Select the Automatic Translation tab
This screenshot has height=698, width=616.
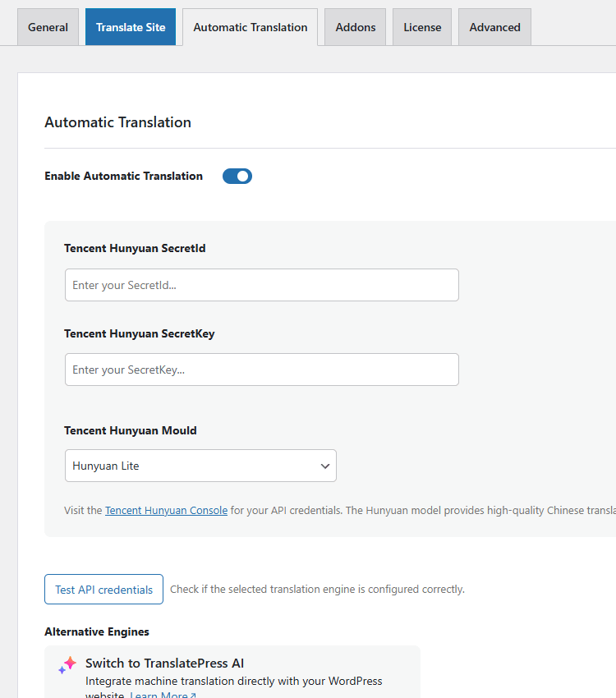(251, 27)
